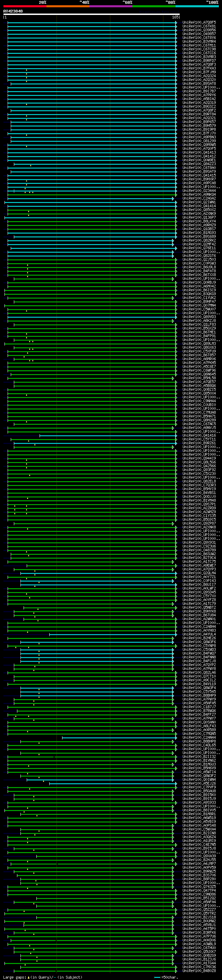The width and height of the screenshot is (222, 980).
Task: Select hit label UniRef100_Q0RBJ9
Action: click(199, 282)
